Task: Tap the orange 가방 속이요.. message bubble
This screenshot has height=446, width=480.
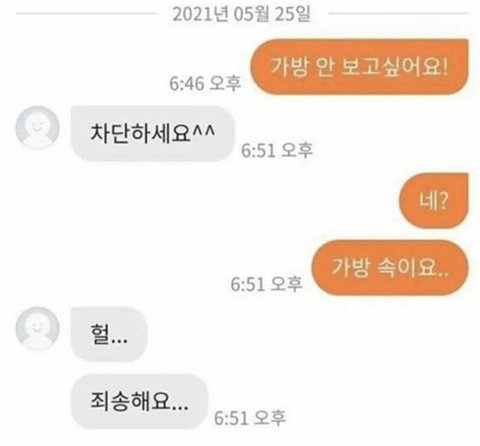Action: (390, 268)
